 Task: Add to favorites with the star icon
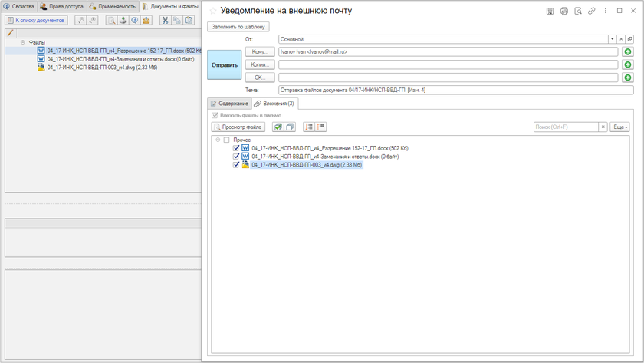(x=213, y=12)
